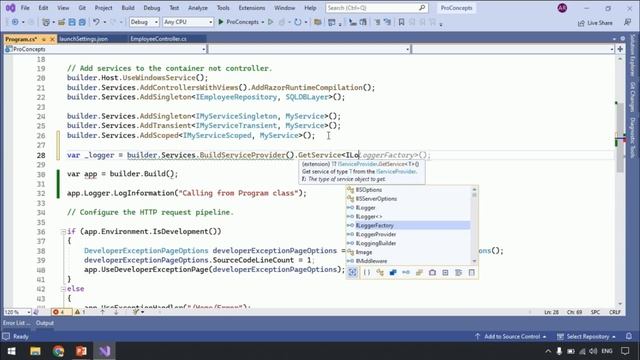This screenshot has width=640, height=360.
Task: Toggle classes filter in IntelliSense
Action: tap(380, 272)
